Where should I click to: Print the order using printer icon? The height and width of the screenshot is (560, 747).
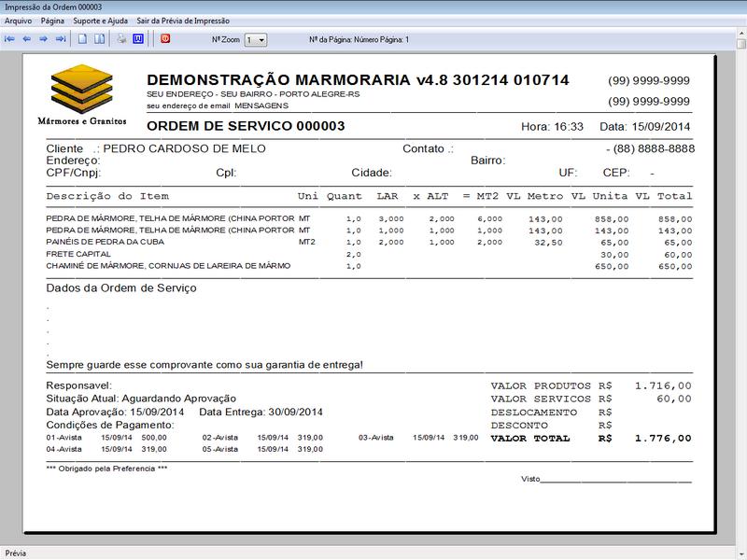(x=120, y=37)
